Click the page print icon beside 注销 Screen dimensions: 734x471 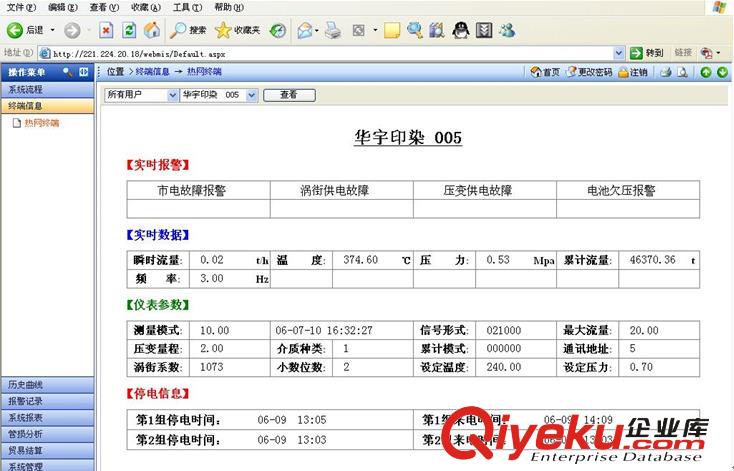point(666,72)
